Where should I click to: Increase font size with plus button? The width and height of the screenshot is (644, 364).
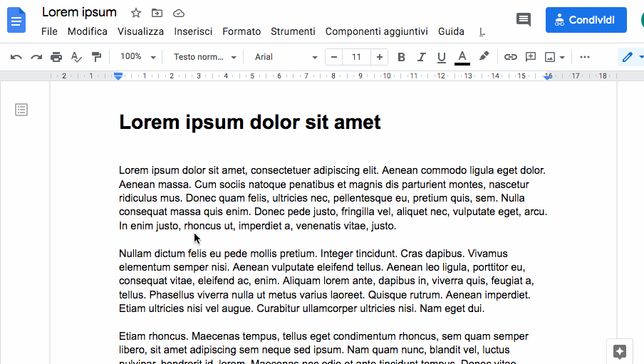point(380,57)
